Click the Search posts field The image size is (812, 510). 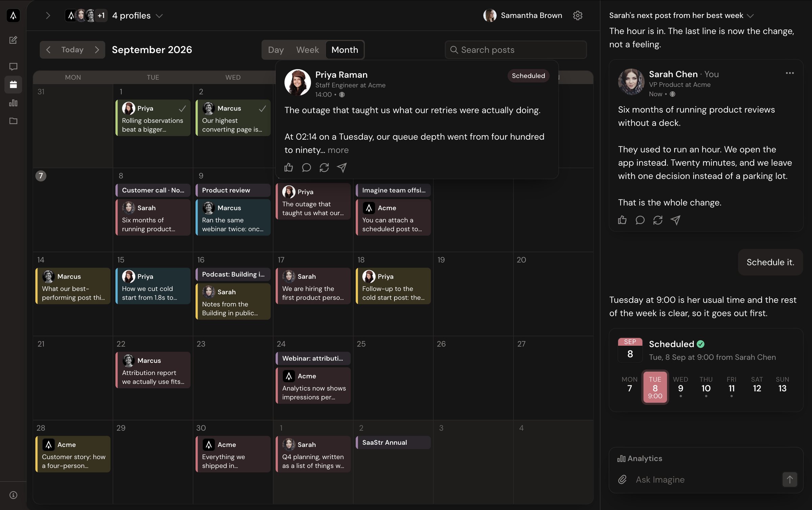tap(516, 50)
